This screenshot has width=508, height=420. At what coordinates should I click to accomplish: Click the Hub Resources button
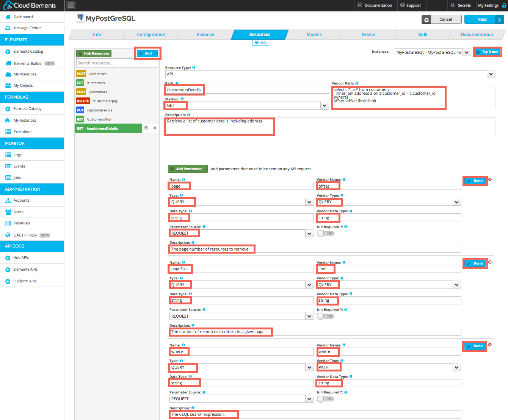point(94,53)
